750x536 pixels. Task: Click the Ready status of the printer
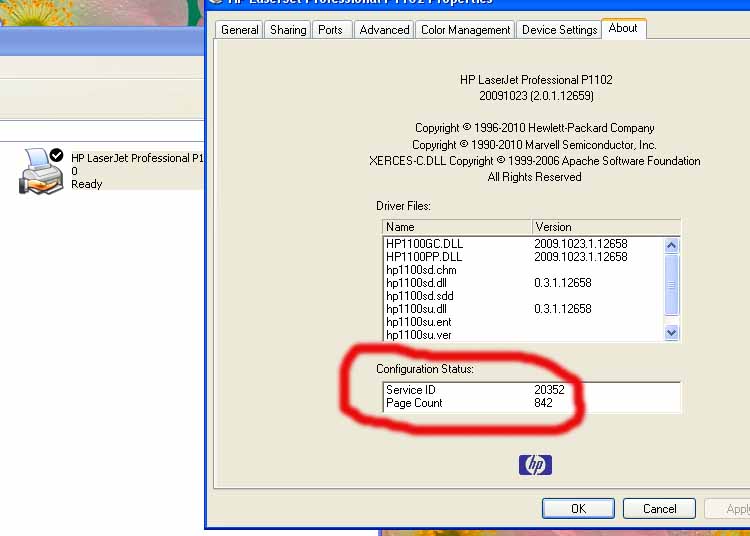[x=87, y=184]
